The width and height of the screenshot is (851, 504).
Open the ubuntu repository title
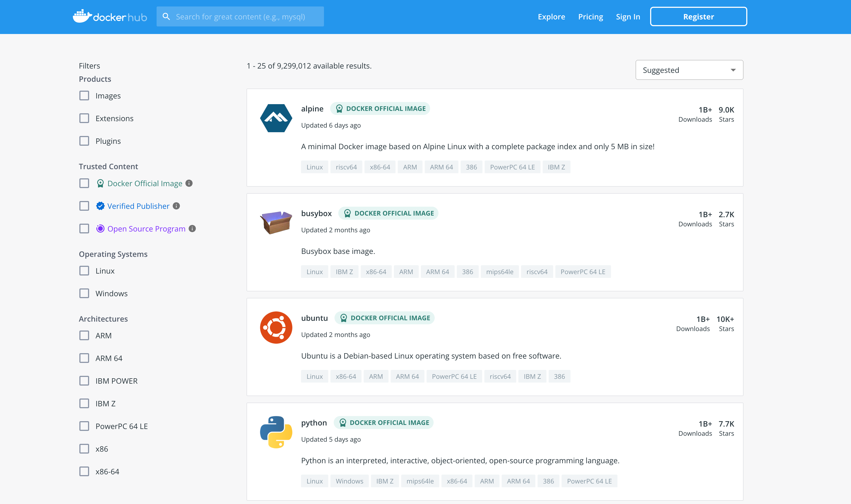314,318
